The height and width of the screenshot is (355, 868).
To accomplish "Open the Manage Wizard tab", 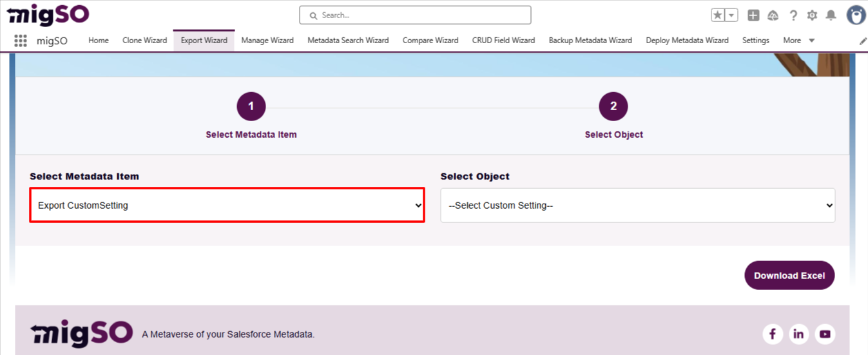I will (267, 41).
